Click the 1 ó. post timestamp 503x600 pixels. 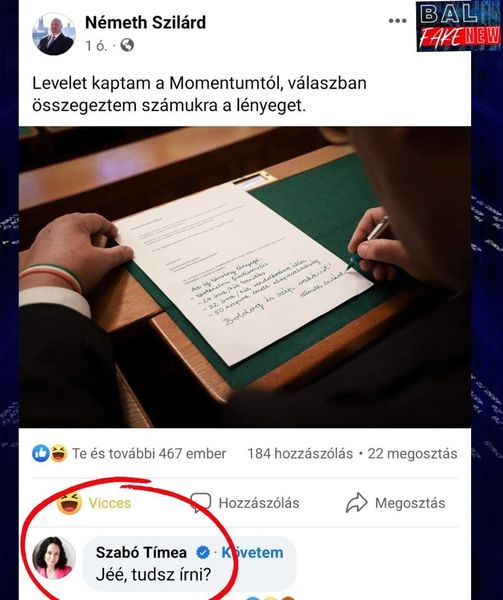95,46
